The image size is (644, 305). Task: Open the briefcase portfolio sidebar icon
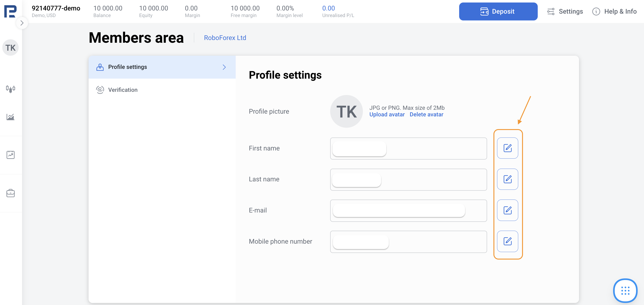click(10, 193)
